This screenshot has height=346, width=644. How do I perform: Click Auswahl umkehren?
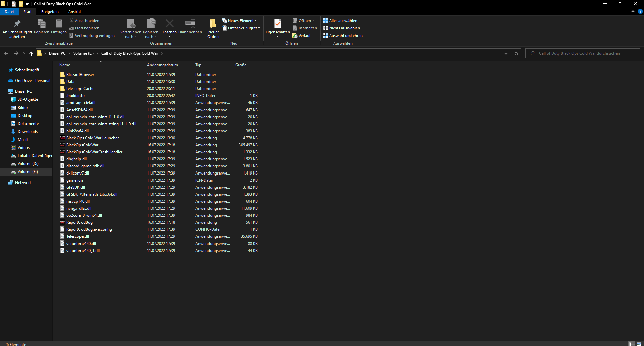343,36
